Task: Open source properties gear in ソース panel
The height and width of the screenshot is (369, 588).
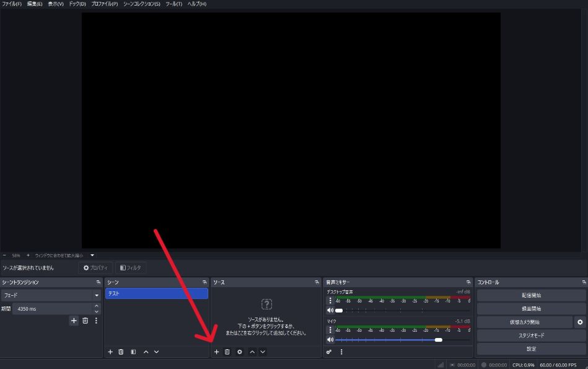Action: (x=240, y=352)
